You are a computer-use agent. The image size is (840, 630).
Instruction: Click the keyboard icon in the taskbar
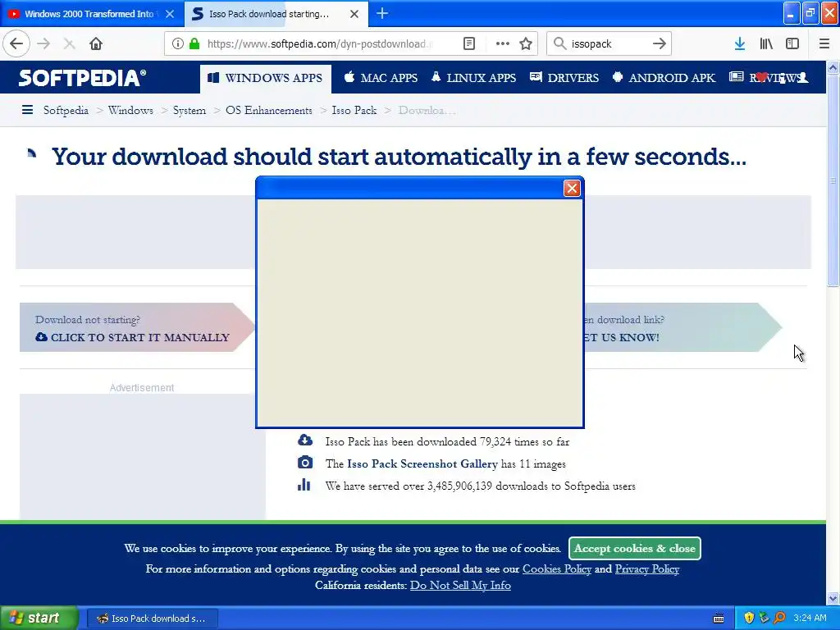719,619
